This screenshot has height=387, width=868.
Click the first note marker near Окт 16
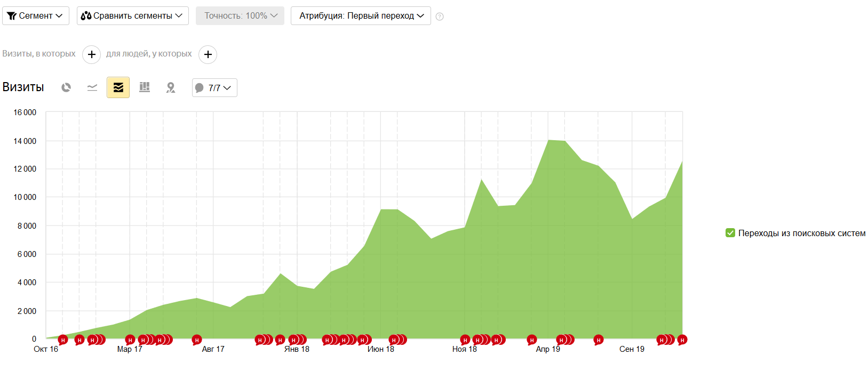point(63,340)
